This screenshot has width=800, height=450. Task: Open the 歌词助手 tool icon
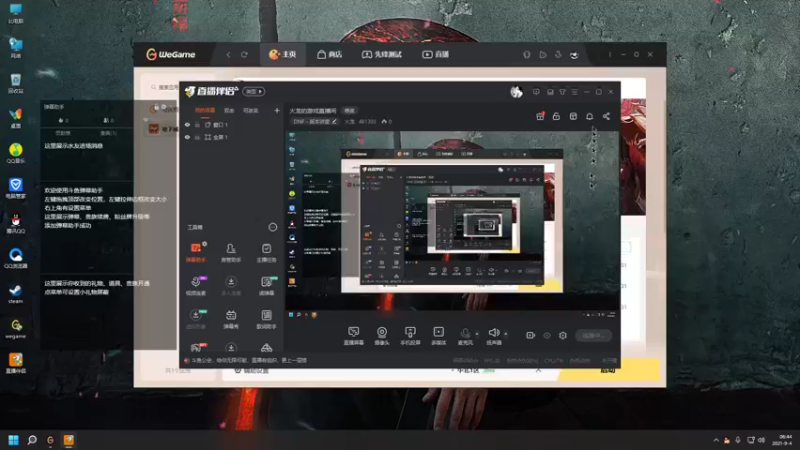pyautogui.click(x=266, y=319)
